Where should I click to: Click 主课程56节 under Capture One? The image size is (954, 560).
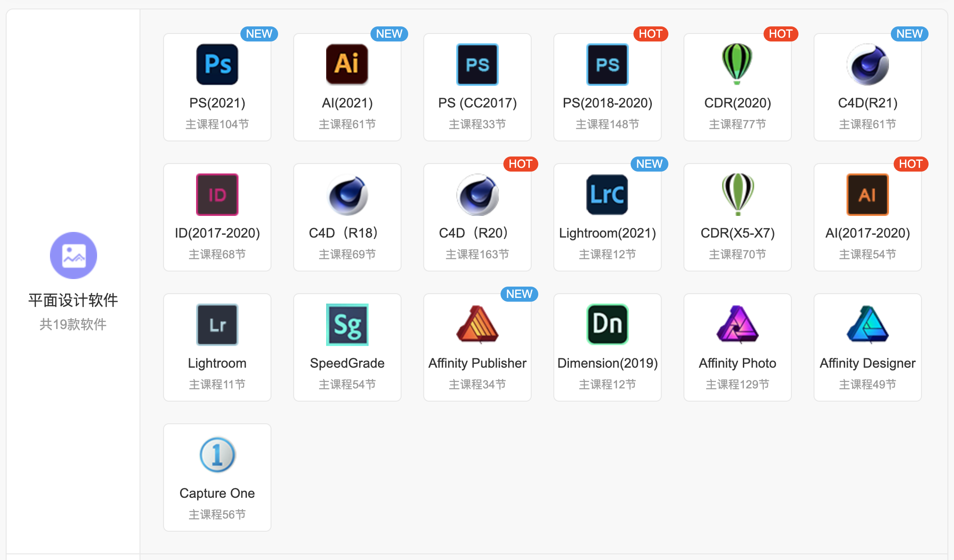[217, 515]
